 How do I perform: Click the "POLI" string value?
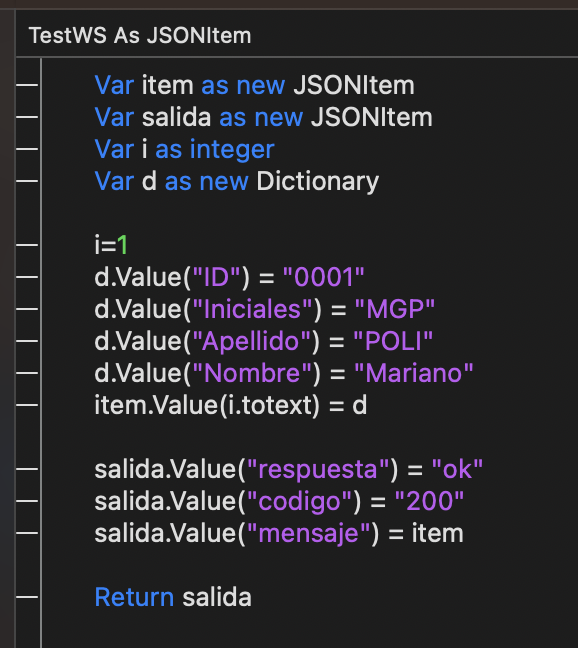pyautogui.click(x=393, y=341)
